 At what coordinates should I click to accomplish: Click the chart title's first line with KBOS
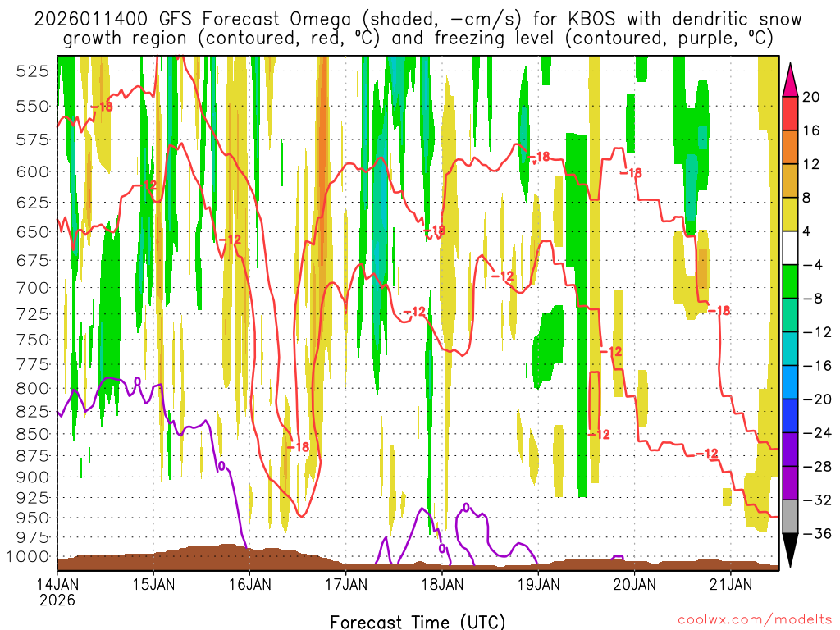point(418,20)
